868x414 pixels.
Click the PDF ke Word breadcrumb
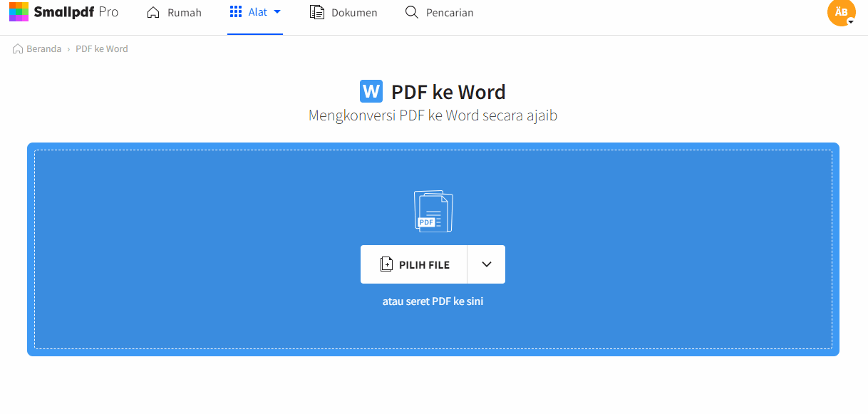click(102, 49)
